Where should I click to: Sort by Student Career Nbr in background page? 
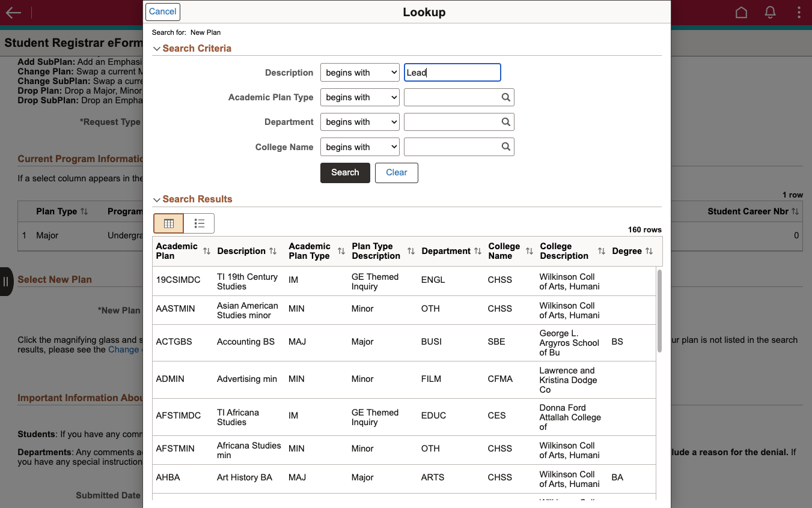point(795,211)
